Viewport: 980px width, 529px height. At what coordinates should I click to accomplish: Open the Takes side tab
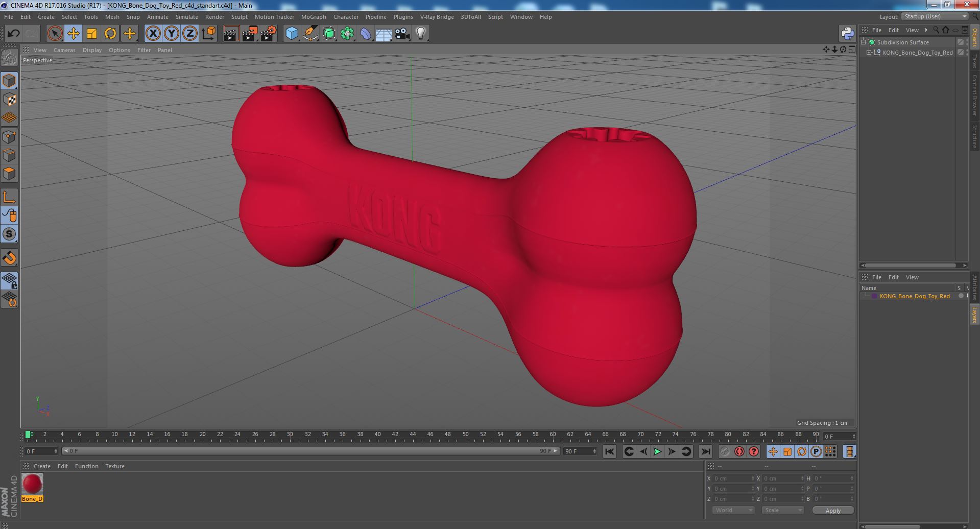[974, 61]
